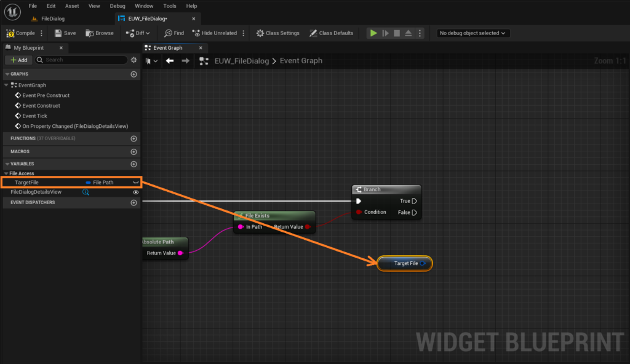This screenshot has width=630, height=364.
Task: Open Class Defaults
Action: click(x=331, y=33)
